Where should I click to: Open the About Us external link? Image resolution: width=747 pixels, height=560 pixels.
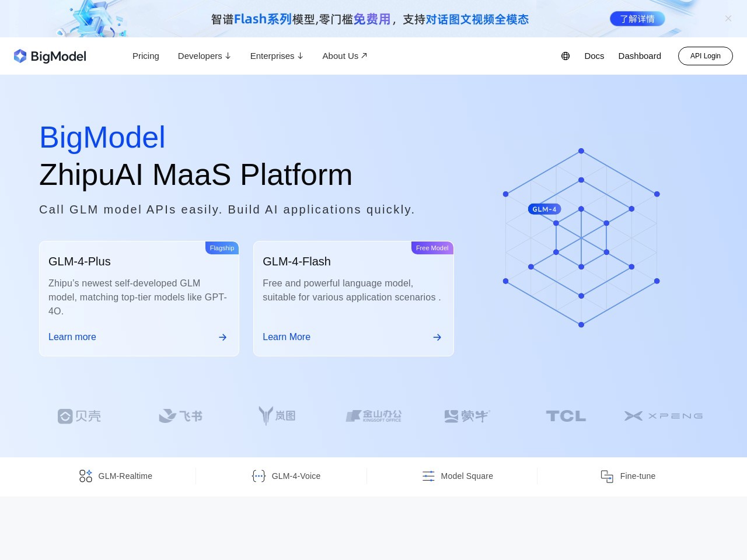tap(344, 56)
